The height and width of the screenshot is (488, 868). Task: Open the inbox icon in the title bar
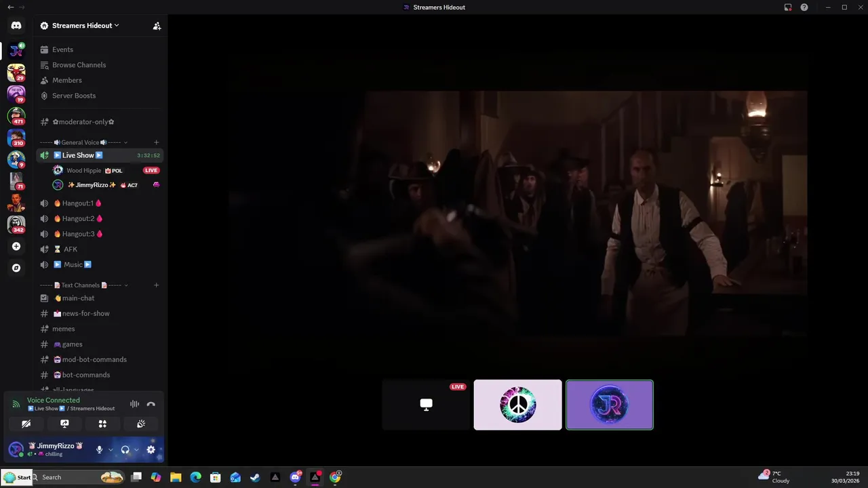pyautogui.click(x=788, y=7)
